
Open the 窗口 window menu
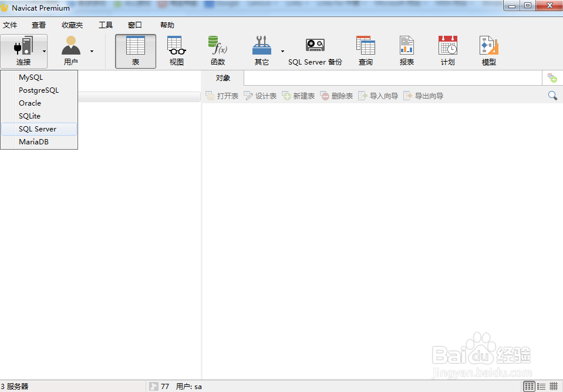click(135, 25)
